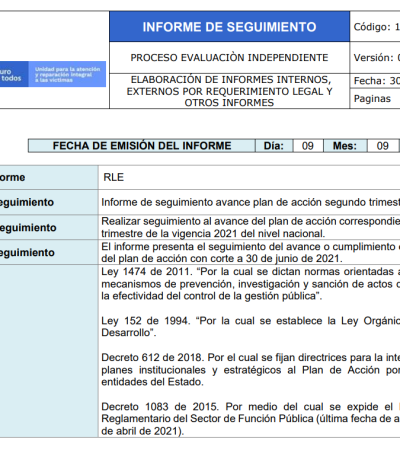The height and width of the screenshot is (450, 400).
Task: Click the Decreto 612 de 2018 paragraph
Action: tap(250, 370)
